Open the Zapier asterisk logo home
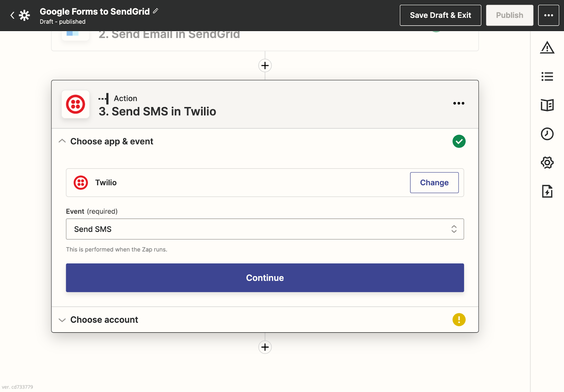Viewport: 564px width, 392px height. click(x=24, y=15)
